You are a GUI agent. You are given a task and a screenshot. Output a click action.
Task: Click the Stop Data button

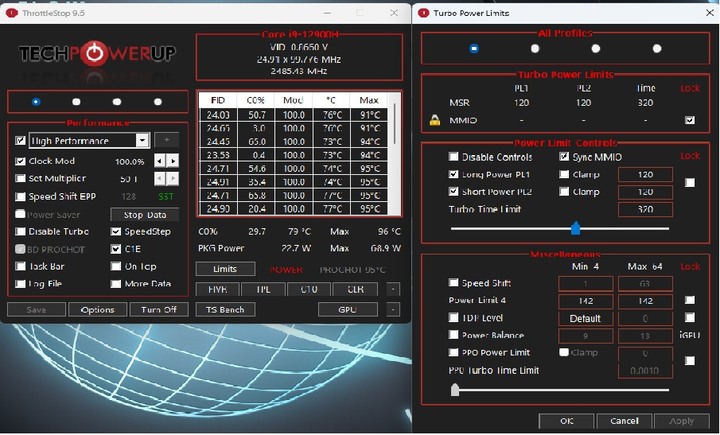point(145,215)
